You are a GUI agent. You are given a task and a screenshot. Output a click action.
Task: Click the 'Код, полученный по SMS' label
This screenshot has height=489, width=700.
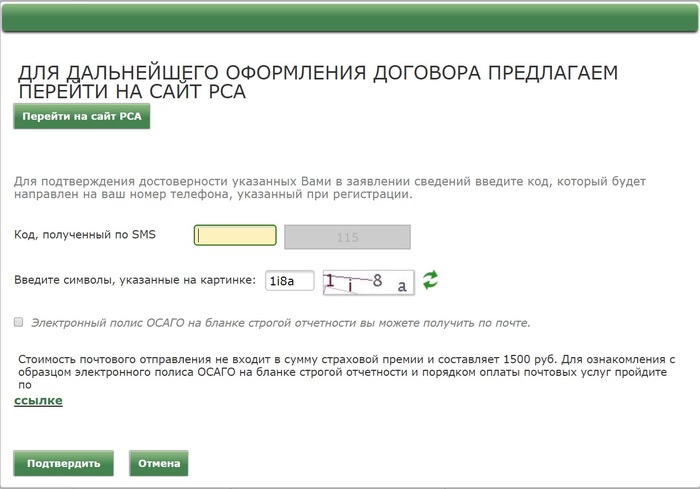(x=92, y=235)
